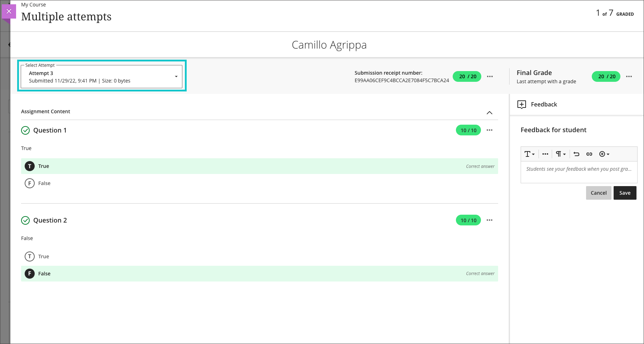Open the insert content plus menu
This screenshot has height=344, width=644.
point(604,154)
